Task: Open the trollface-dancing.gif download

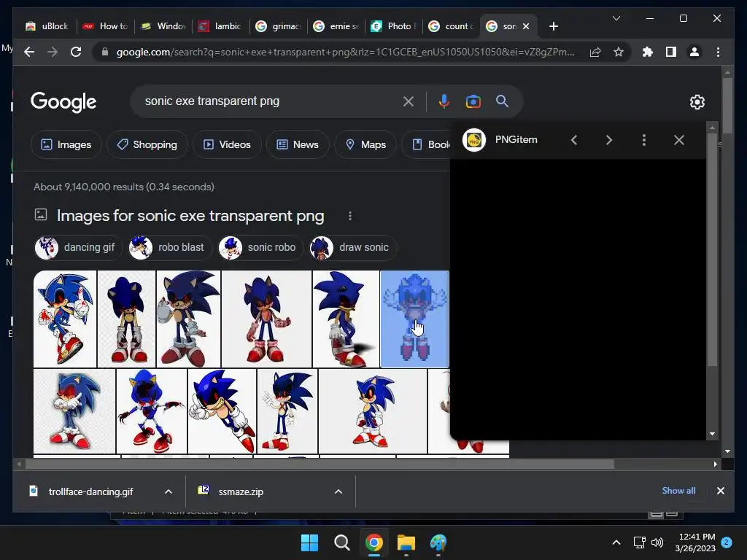Action: [90, 491]
